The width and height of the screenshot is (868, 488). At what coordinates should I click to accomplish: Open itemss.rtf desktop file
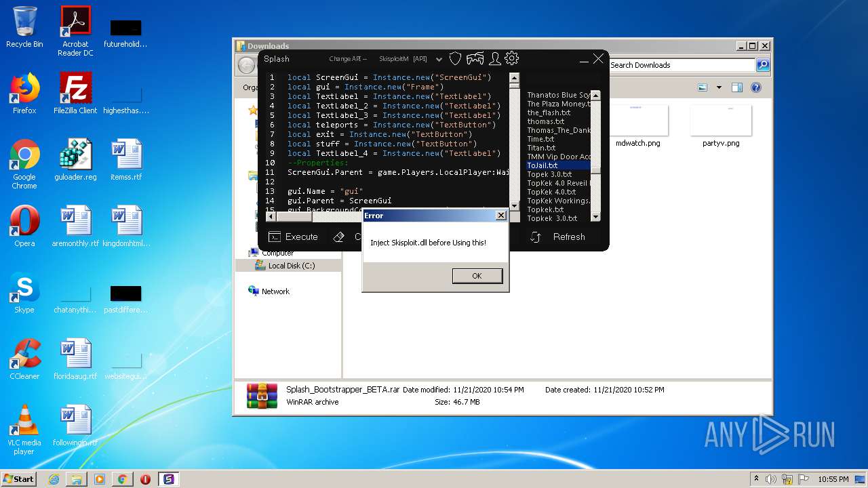pos(126,160)
